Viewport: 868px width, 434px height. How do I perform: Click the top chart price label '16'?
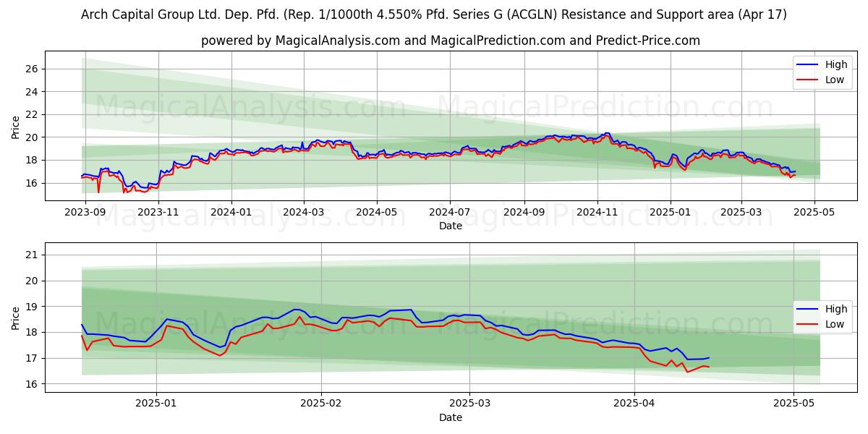33,183
